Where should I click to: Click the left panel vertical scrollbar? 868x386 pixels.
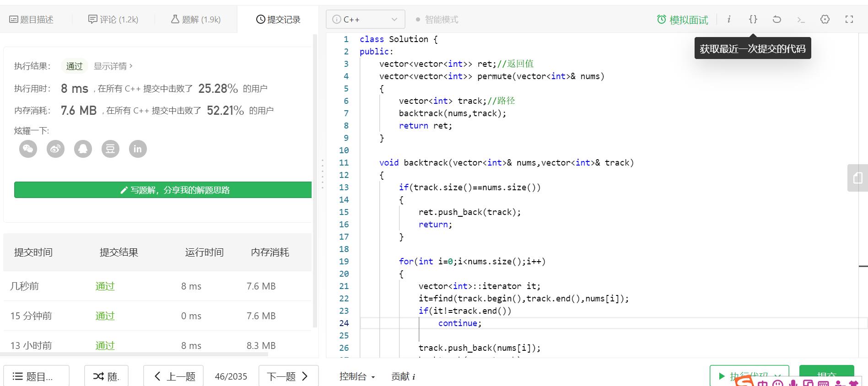pos(315,181)
